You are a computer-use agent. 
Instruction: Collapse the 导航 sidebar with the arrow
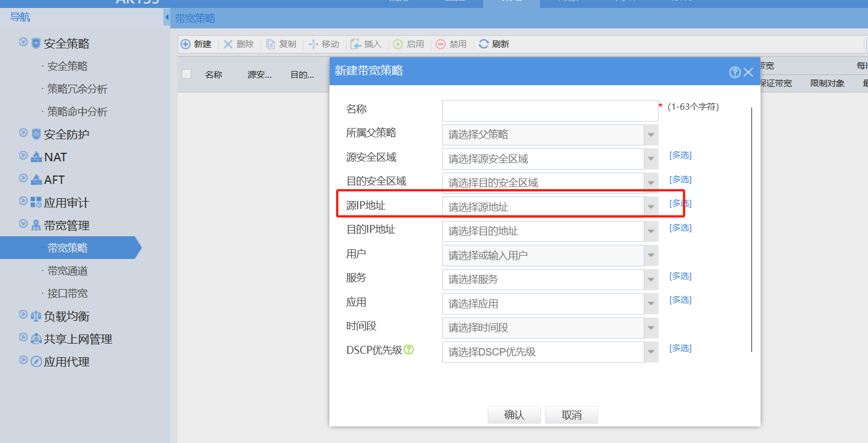pos(167,18)
